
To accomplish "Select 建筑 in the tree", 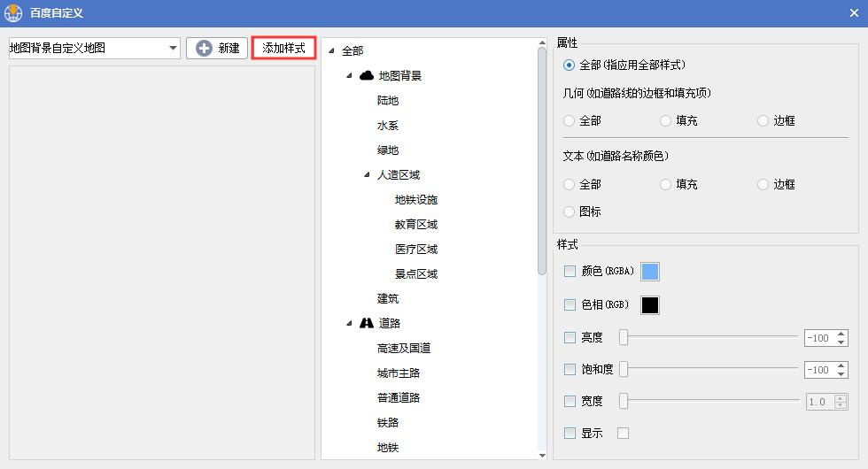I will [388, 299].
